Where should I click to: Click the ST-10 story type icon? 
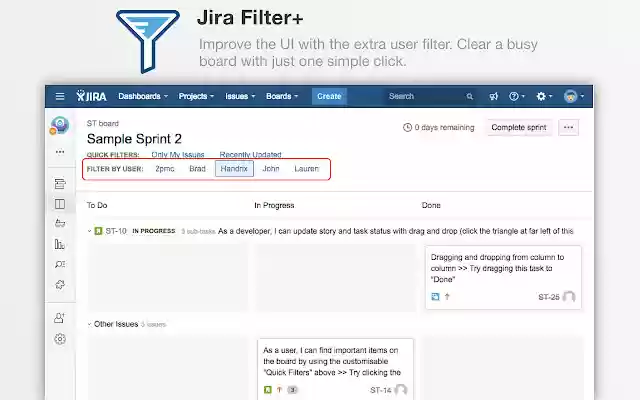pos(98,231)
